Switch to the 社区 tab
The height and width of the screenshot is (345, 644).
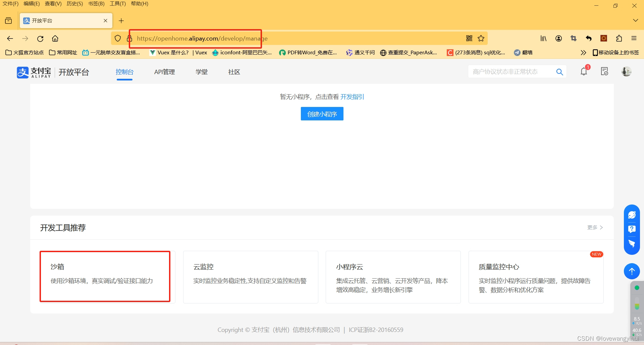coord(234,72)
